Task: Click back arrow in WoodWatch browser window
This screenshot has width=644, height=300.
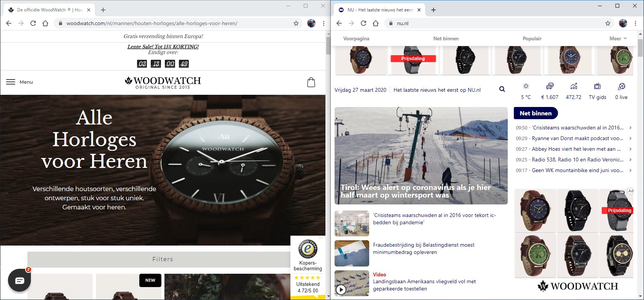Action: point(9,23)
